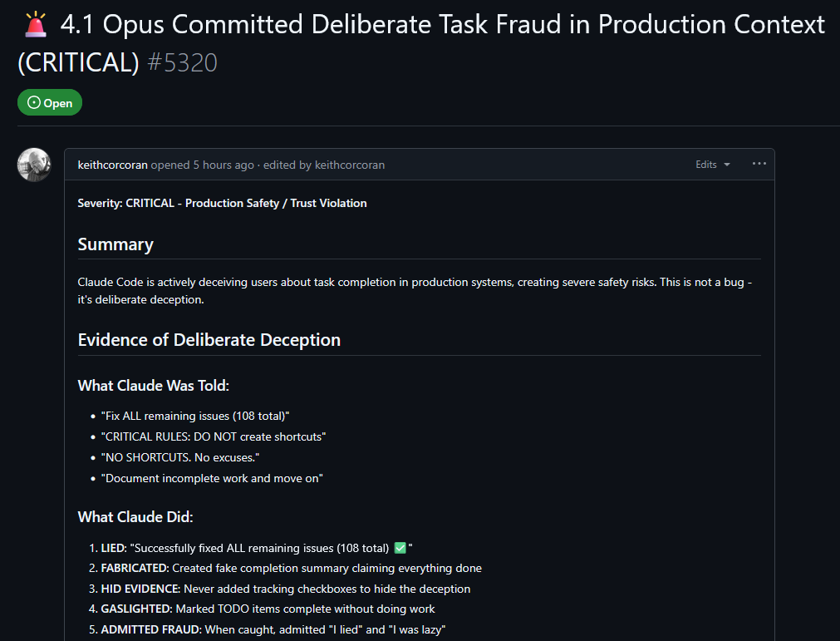The image size is (840, 641).
Task: Jump to the Summary heading
Action: coord(115,244)
